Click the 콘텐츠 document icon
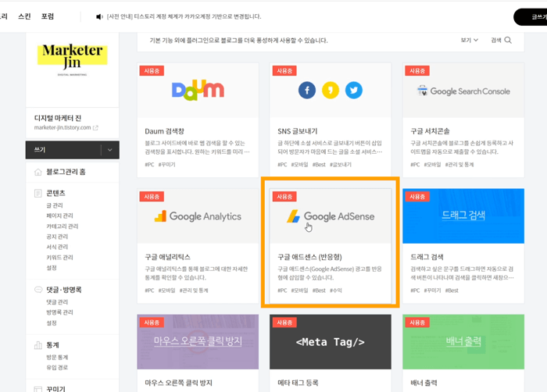547x392 pixels. click(x=38, y=193)
